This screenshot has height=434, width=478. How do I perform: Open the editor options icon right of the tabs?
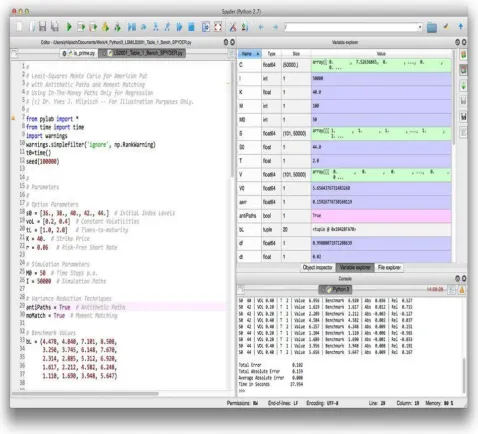[231, 53]
